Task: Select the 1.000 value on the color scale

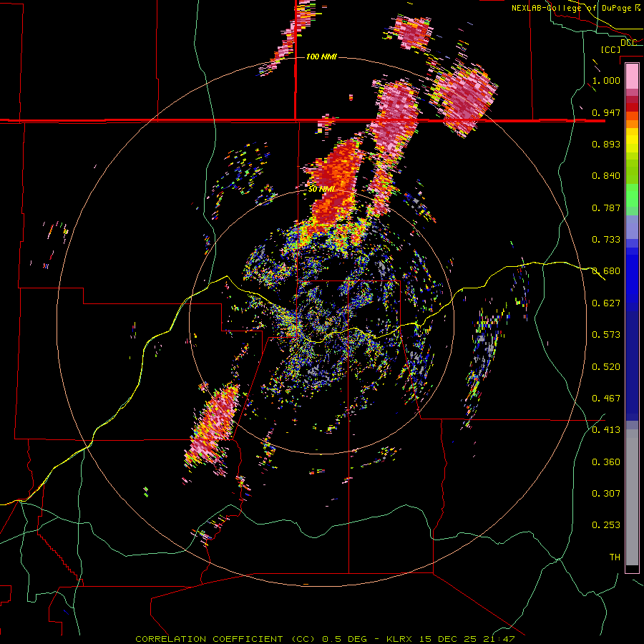Action: [x=606, y=80]
